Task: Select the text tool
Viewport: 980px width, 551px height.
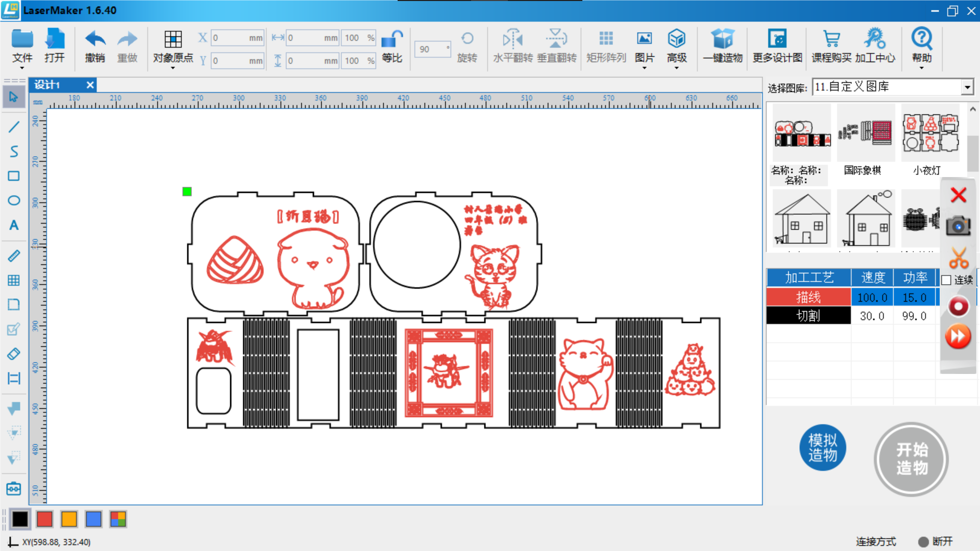Action: coord(14,225)
